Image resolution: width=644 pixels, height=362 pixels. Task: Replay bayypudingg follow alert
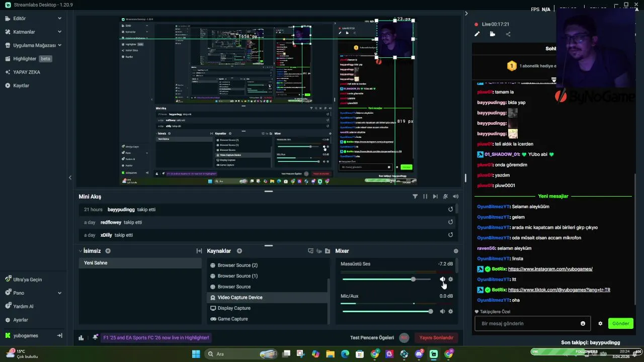pyautogui.click(x=450, y=209)
